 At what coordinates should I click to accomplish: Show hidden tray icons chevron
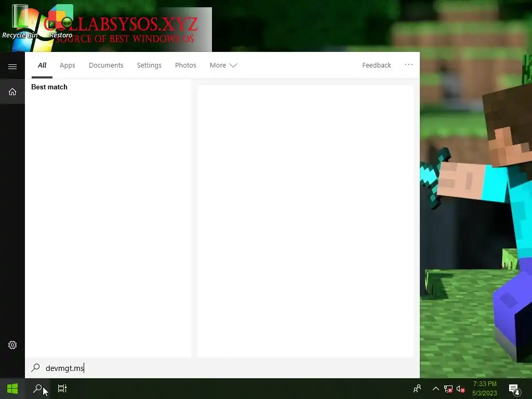pyautogui.click(x=436, y=389)
